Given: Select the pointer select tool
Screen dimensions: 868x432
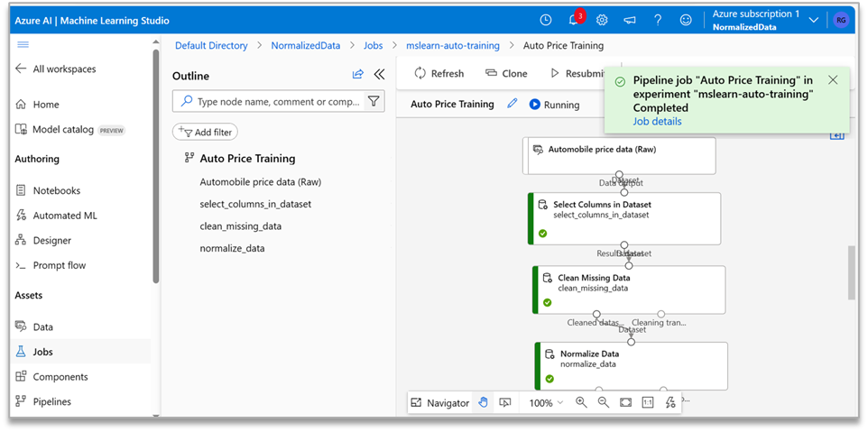Looking at the screenshot, I should (504, 402).
